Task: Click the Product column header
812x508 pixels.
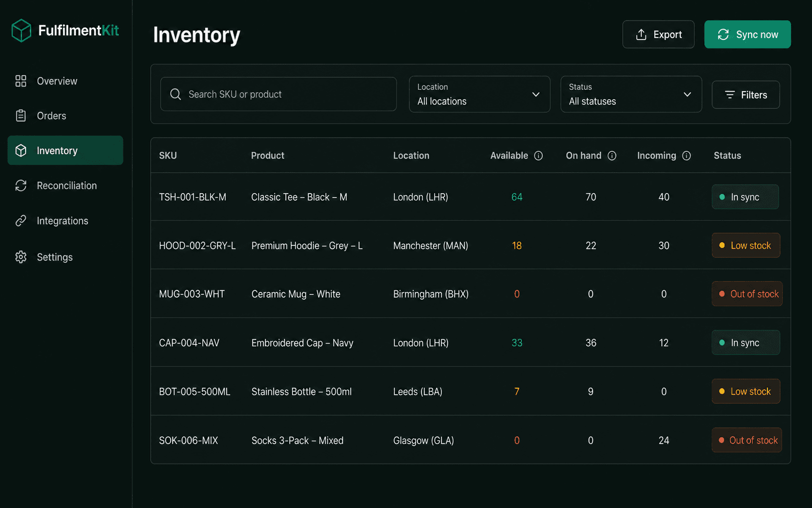Action: point(268,156)
